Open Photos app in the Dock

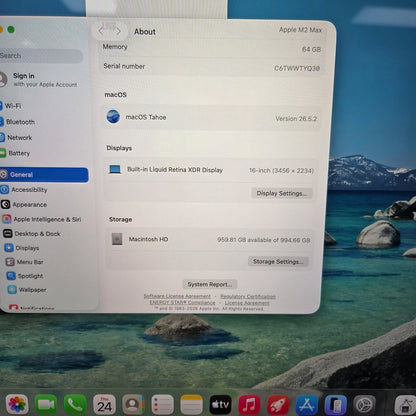[x=17, y=405]
